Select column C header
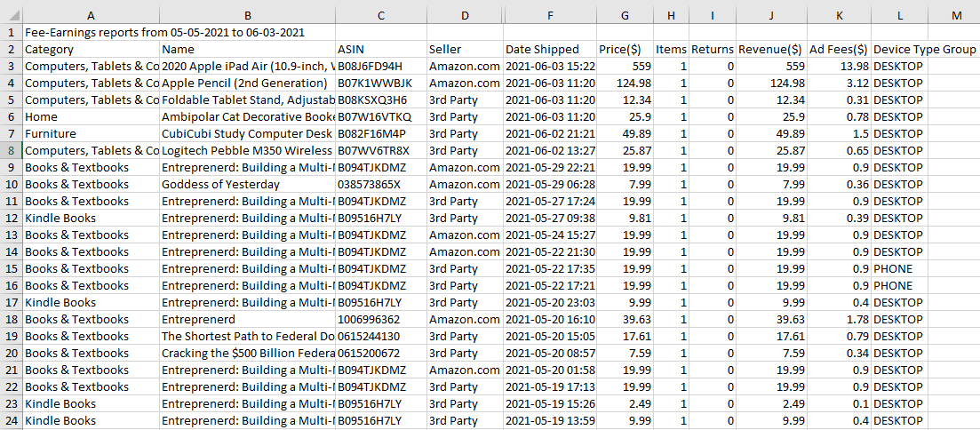The image size is (980, 430). tap(381, 16)
